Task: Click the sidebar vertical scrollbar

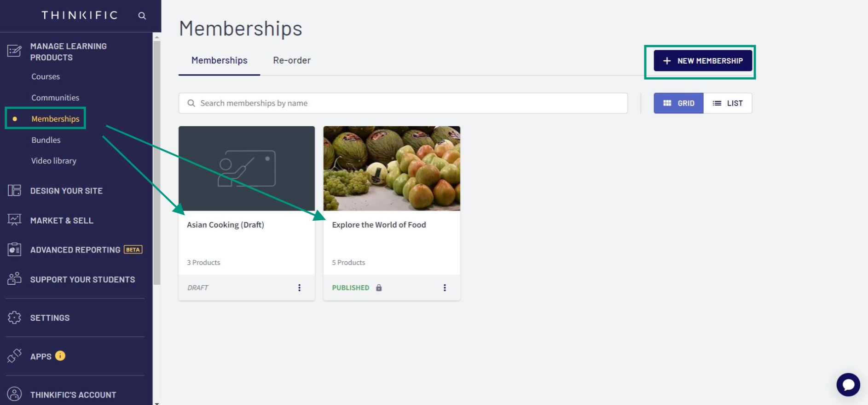Action: 157,161
